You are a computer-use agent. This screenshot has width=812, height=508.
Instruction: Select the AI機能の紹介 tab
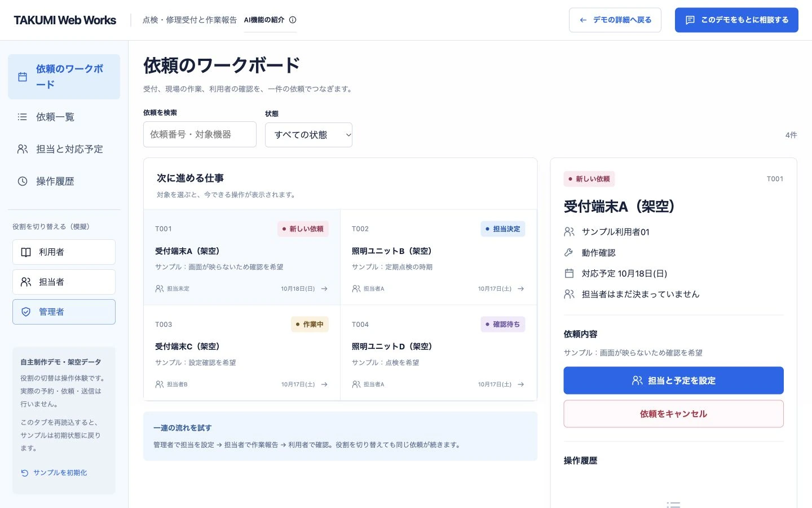coord(270,20)
